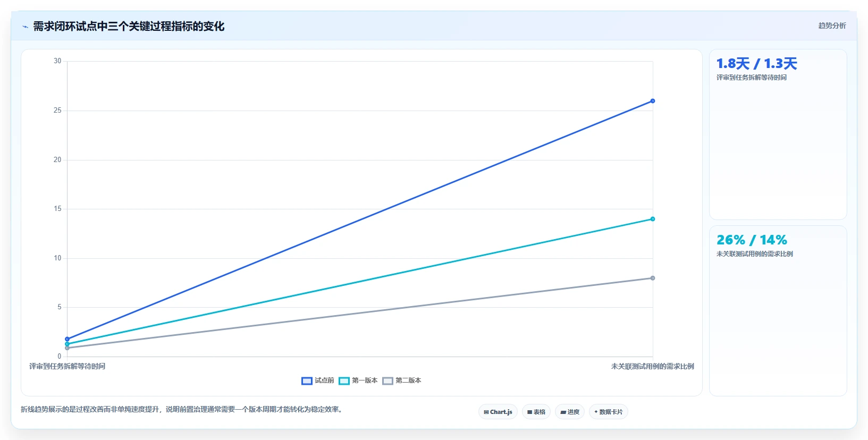
Task: Click the x-axis label 未关联测试用例的需求比例
Action: point(652,366)
